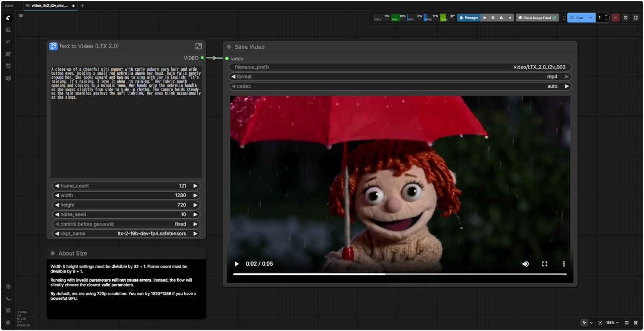Toggle the right side panel icon
The height and width of the screenshot is (331, 644).
635,18
